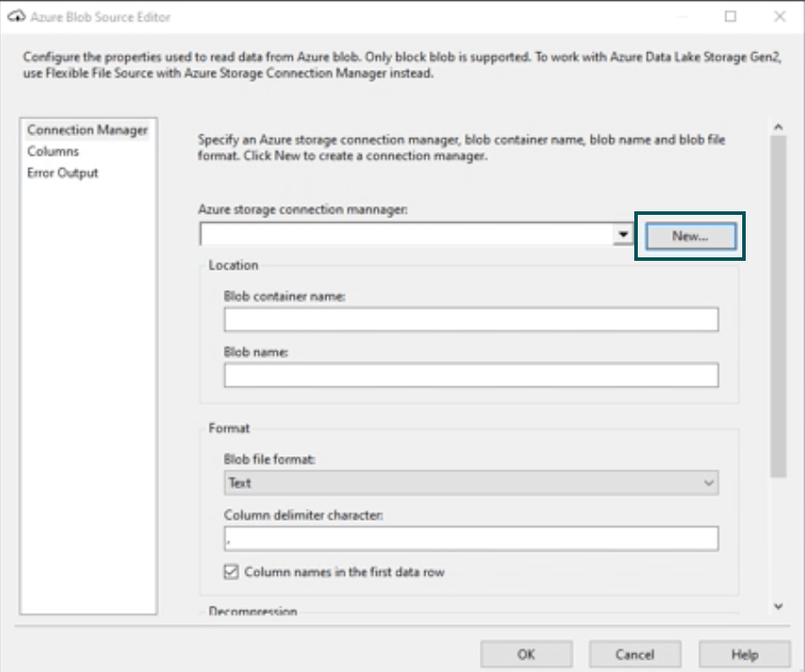This screenshot has height=672, width=805.
Task: Click the New... connection manager button
Action: pyautogui.click(x=691, y=236)
